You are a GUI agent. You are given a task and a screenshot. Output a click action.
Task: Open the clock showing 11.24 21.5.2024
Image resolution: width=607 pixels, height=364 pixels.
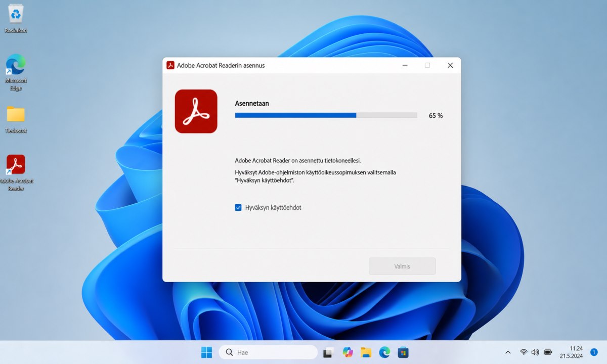point(571,352)
